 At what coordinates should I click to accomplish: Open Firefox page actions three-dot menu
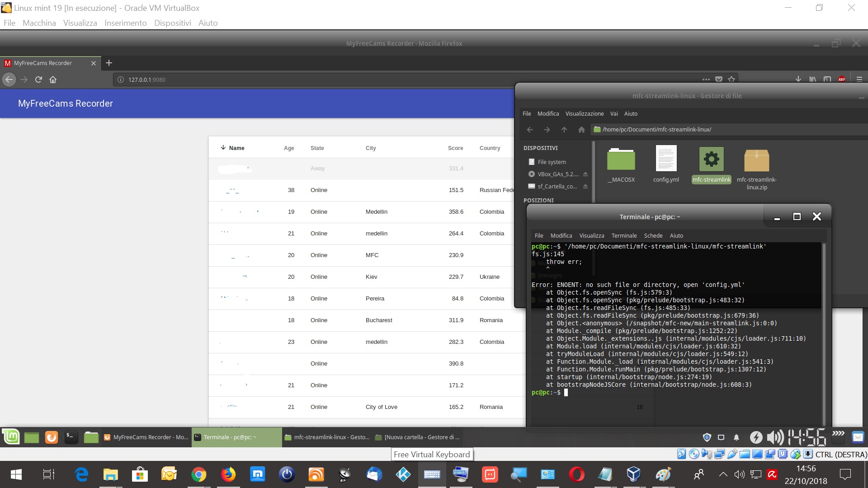(706, 80)
